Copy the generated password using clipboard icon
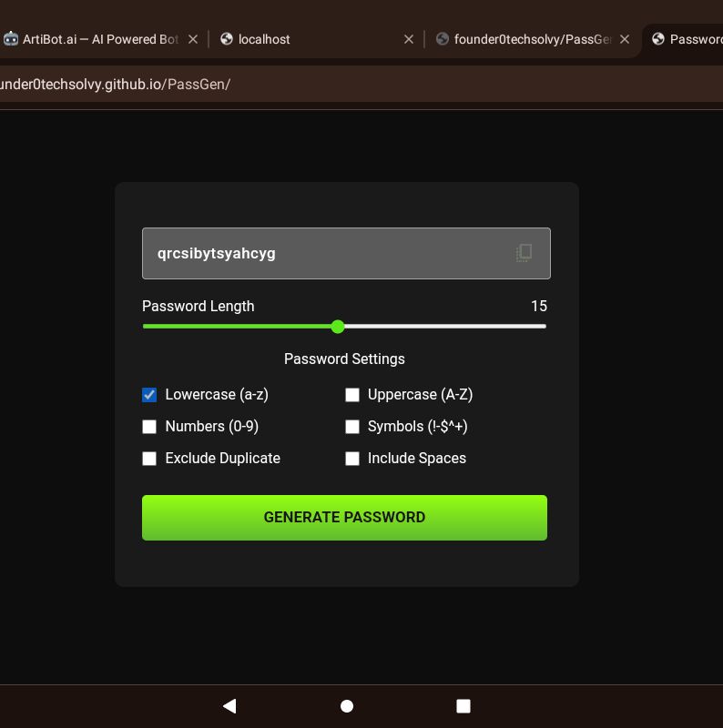Viewport: 723px width, 728px height. tap(524, 253)
